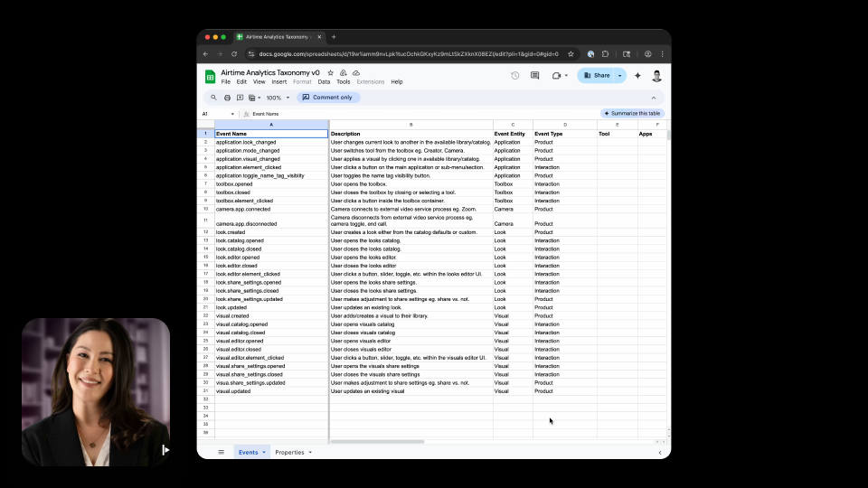Click the print icon in toolbar
The width and height of the screenshot is (868, 488).
coord(227,98)
